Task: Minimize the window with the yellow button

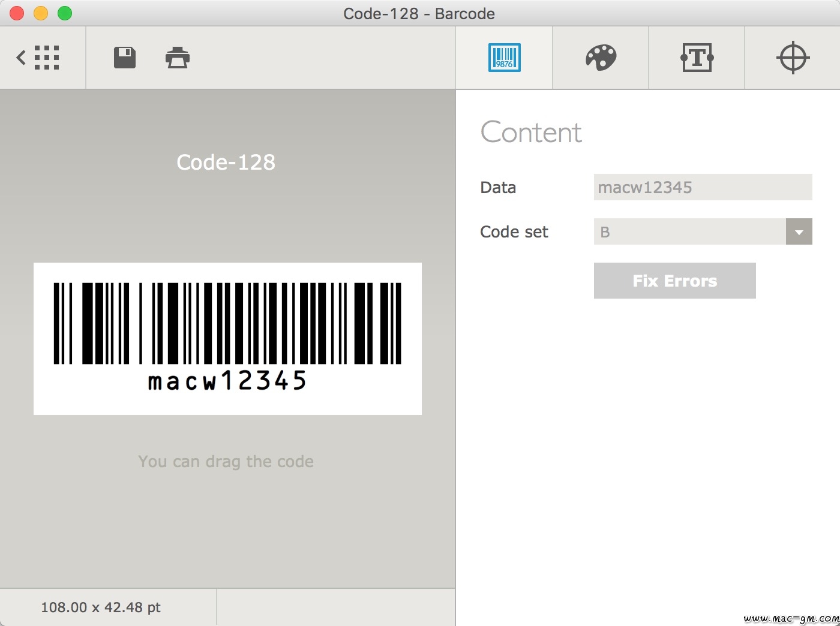Action: click(x=41, y=13)
